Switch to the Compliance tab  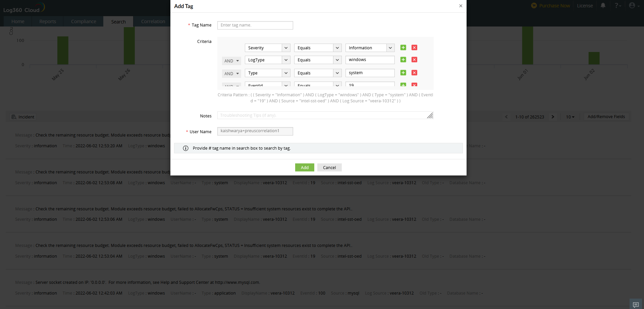[83, 21]
